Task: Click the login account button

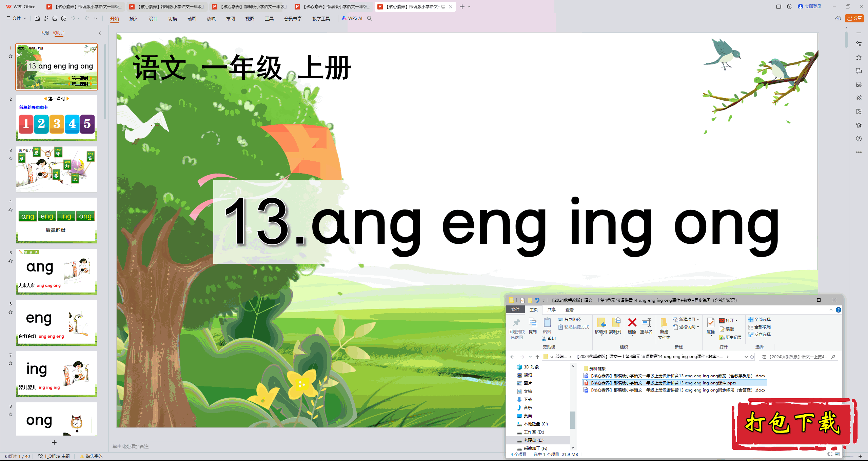Action: (809, 6)
